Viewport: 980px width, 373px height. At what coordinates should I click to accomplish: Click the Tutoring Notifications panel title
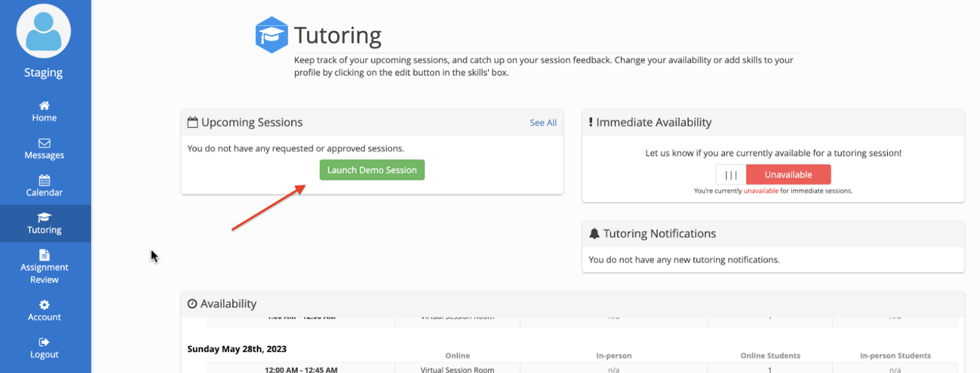[660, 234]
